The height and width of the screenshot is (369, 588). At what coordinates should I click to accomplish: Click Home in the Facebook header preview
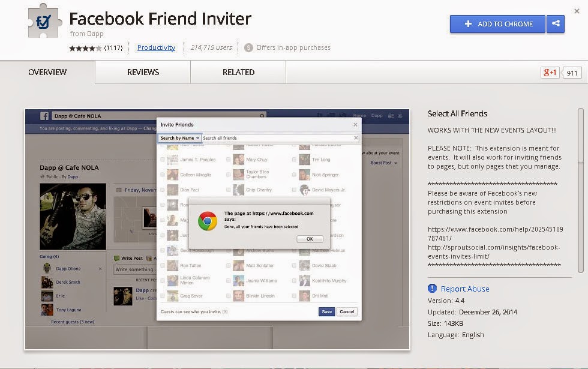click(359, 115)
